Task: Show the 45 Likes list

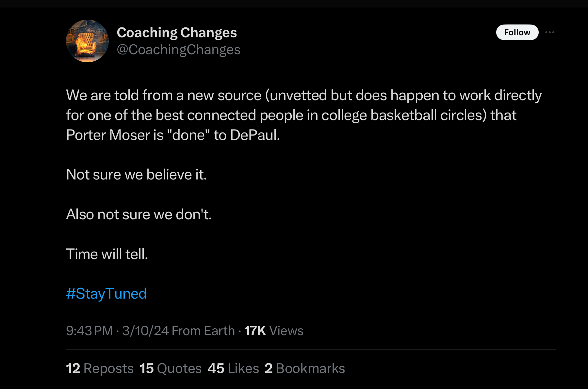Action: click(233, 368)
